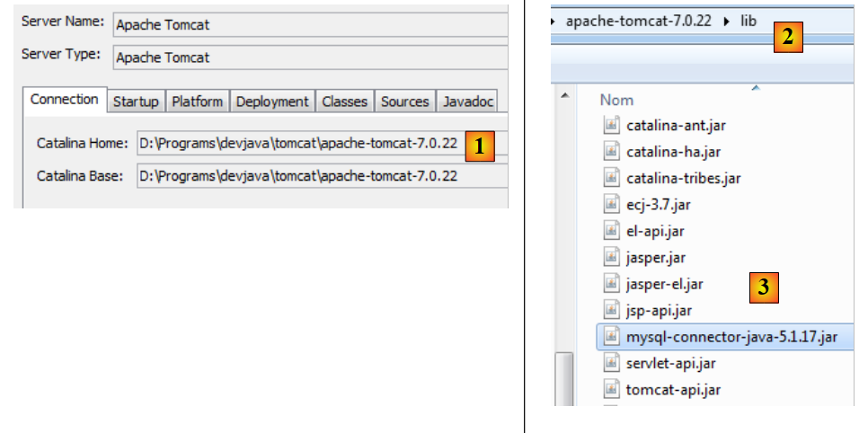
Task: Click the servlet-api.jar file icon
Action: pos(612,363)
